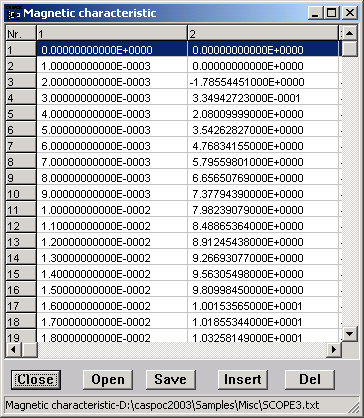Click cell 9.26693077000E+0000
This screenshot has width=364, height=418.
pyautogui.click(x=263, y=257)
